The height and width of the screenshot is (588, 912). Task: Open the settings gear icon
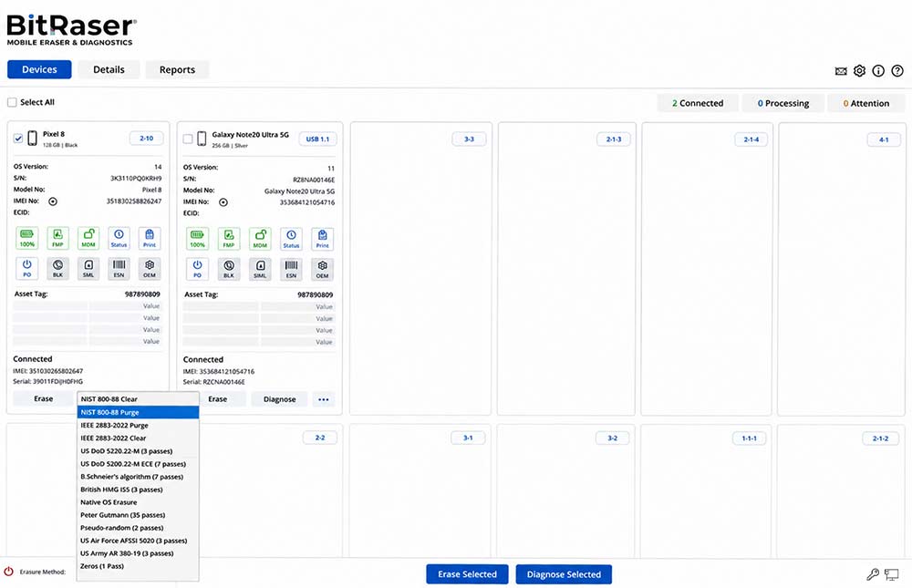(859, 71)
